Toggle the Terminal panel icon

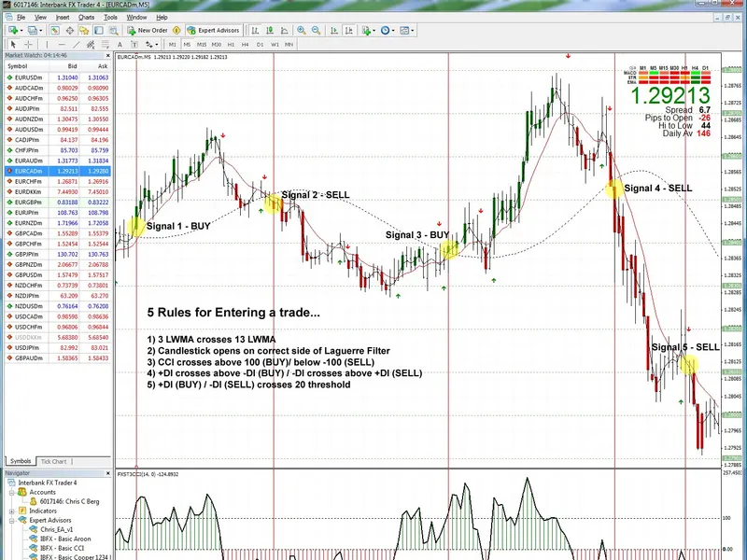99,31
